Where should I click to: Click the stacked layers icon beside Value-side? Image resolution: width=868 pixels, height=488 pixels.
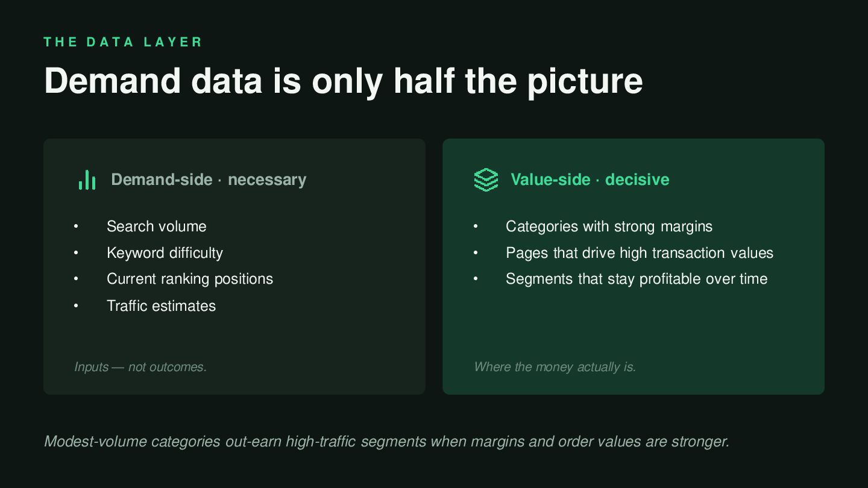pos(486,180)
